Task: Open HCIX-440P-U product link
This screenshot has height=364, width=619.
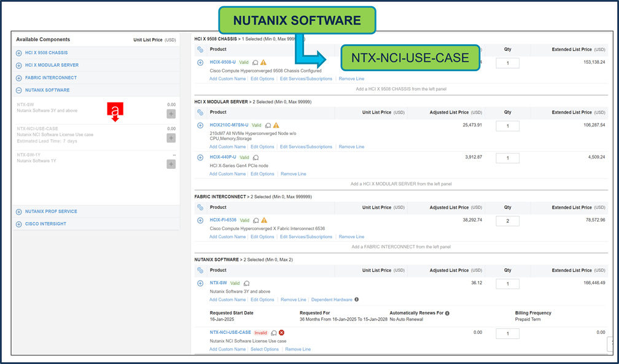Action: pos(223,157)
